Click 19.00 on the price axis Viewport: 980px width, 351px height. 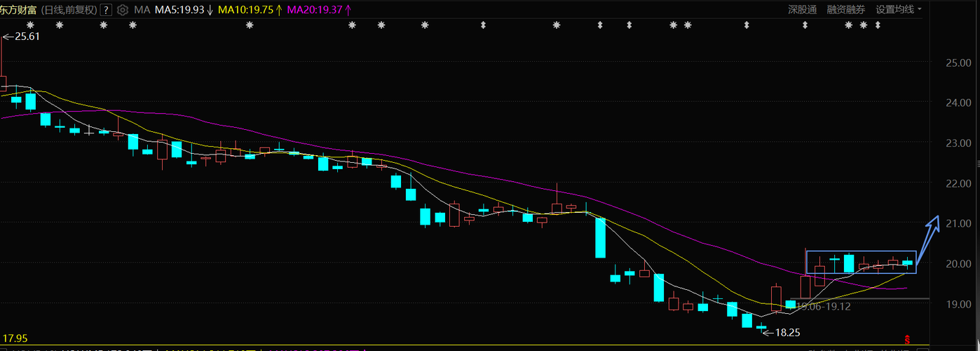(x=958, y=304)
